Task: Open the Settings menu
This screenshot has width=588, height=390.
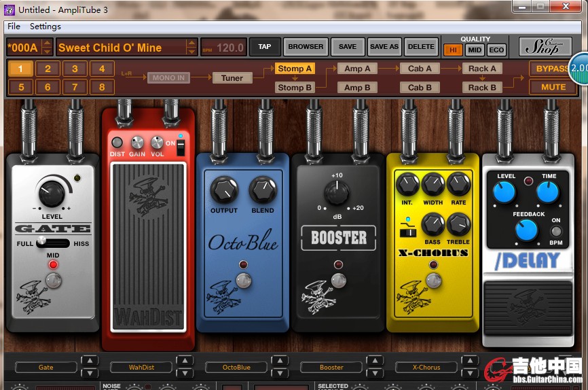Action: tap(45, 26)
